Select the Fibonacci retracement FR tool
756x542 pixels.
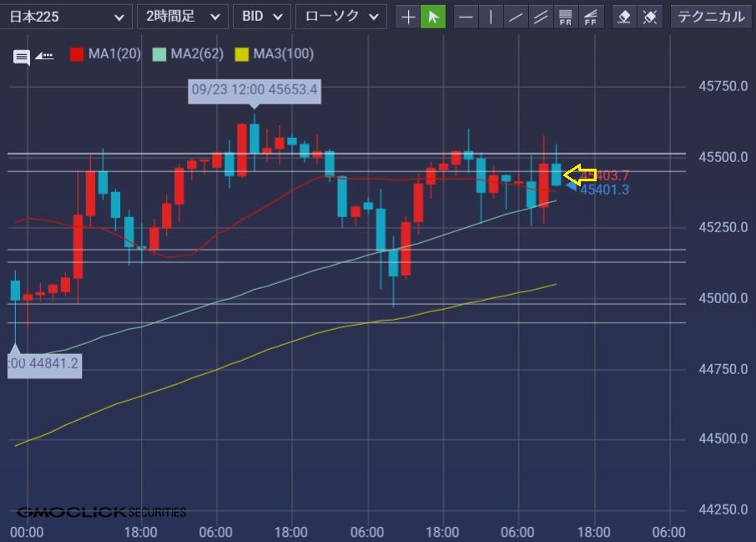click(x=566, y=17)
